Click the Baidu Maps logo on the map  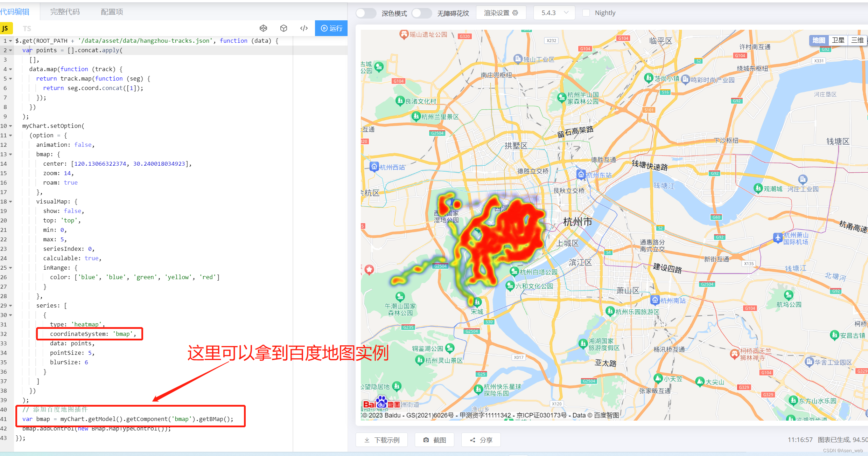tap(381, 402)
